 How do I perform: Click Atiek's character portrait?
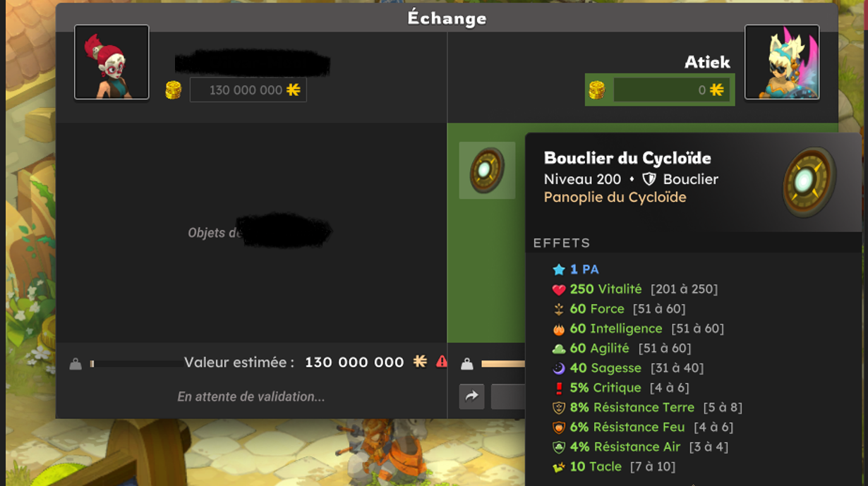click(x=782, y=62)
